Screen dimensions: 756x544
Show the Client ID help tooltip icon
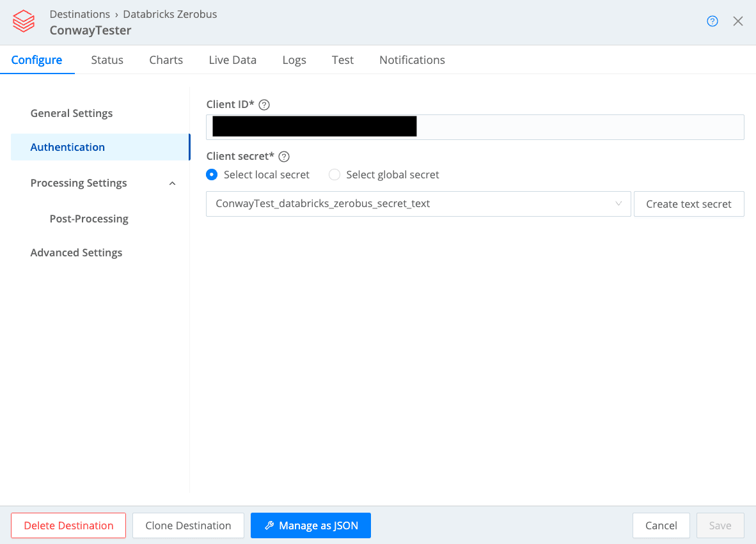[264, 105]
